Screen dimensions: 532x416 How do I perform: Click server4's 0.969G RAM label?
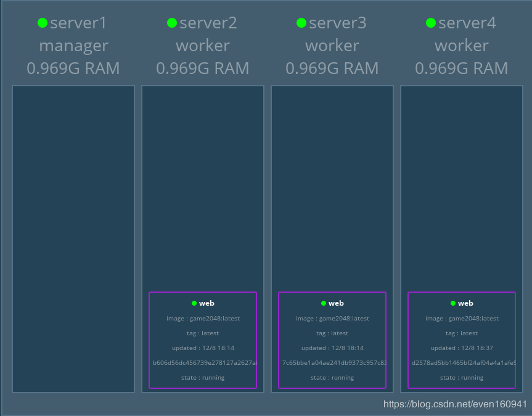(x=462, y=68)
